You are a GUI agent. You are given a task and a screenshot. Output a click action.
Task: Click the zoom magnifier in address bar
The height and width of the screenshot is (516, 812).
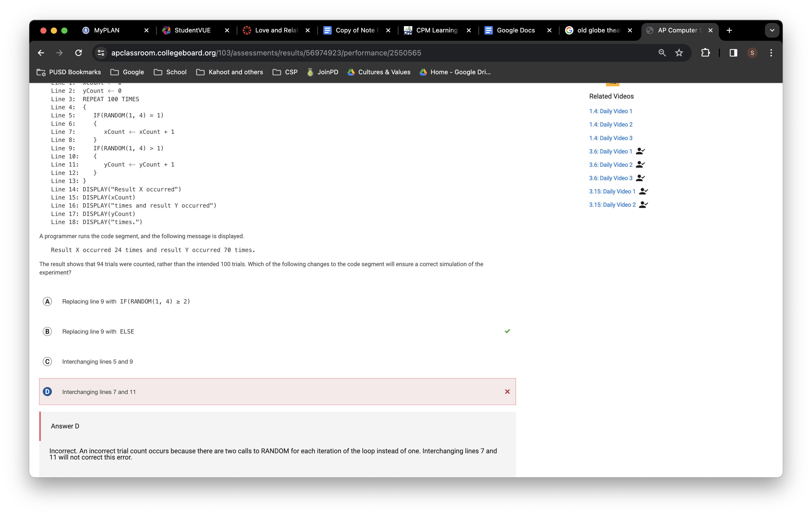pos(662,53)
